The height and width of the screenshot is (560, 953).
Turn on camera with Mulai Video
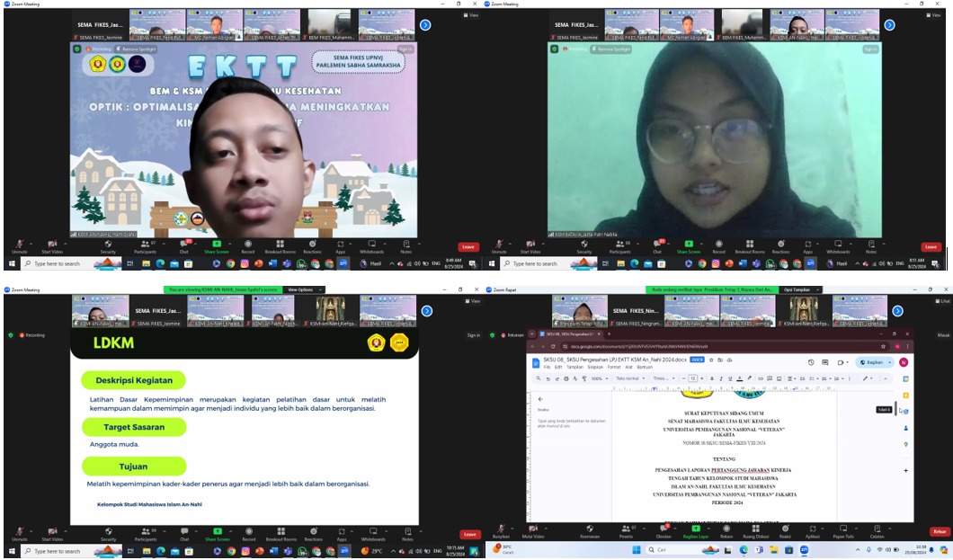pos(532,529)
